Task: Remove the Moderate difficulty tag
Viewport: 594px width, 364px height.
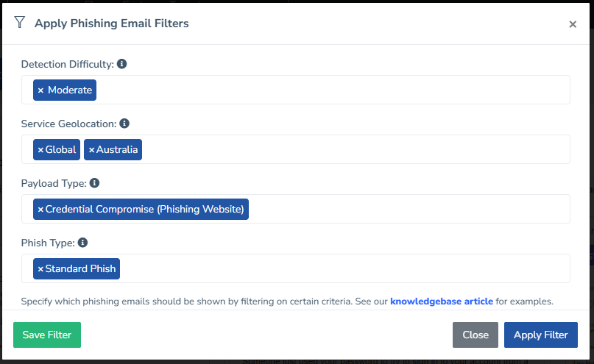Action: click(x=41, y=90)
